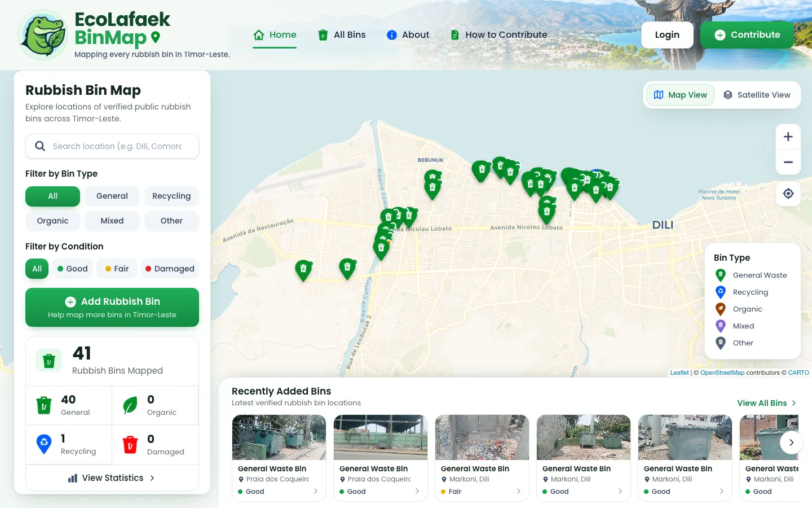
Task: Select the All bin type filter
Action: [52, 196]
